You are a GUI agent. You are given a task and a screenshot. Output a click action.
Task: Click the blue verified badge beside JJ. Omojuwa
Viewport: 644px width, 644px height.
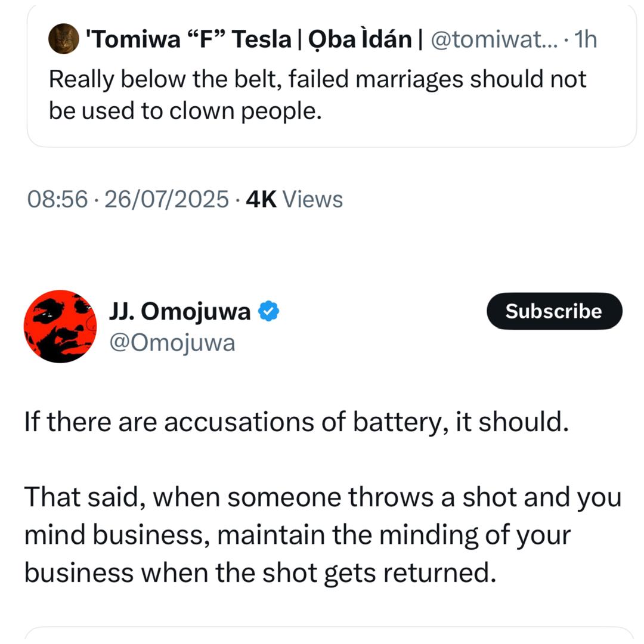(269, 311)
